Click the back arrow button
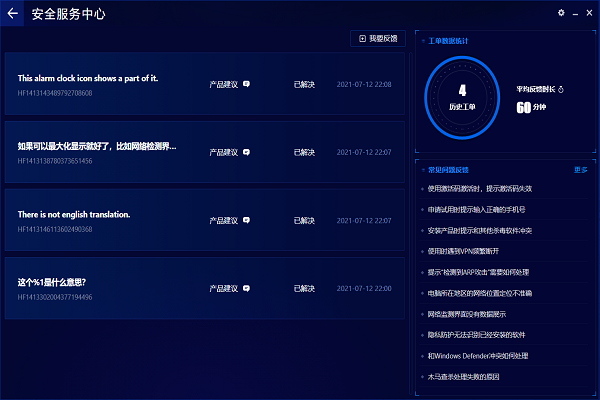 (14, 14)
